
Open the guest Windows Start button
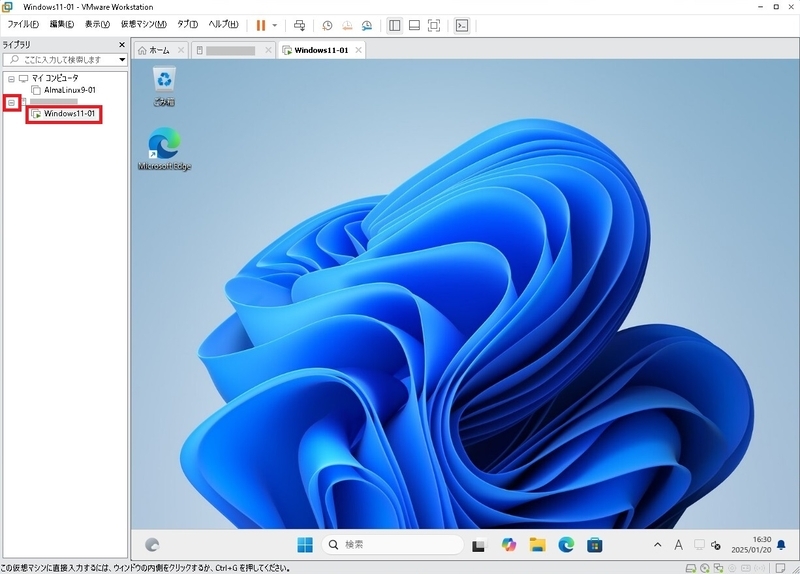(305, 545)
